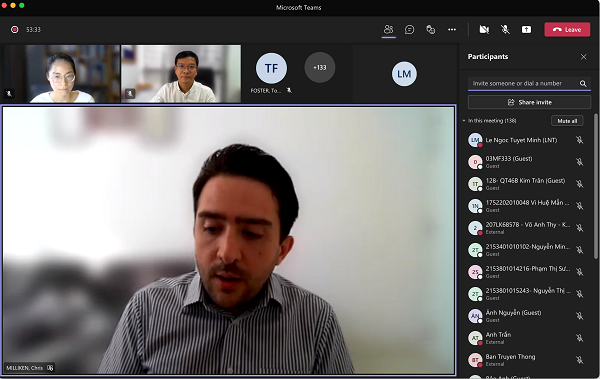This screenshot has height=379, width=600.
Task: Click the macOS yellow minimize button
Action: (13, 5)
